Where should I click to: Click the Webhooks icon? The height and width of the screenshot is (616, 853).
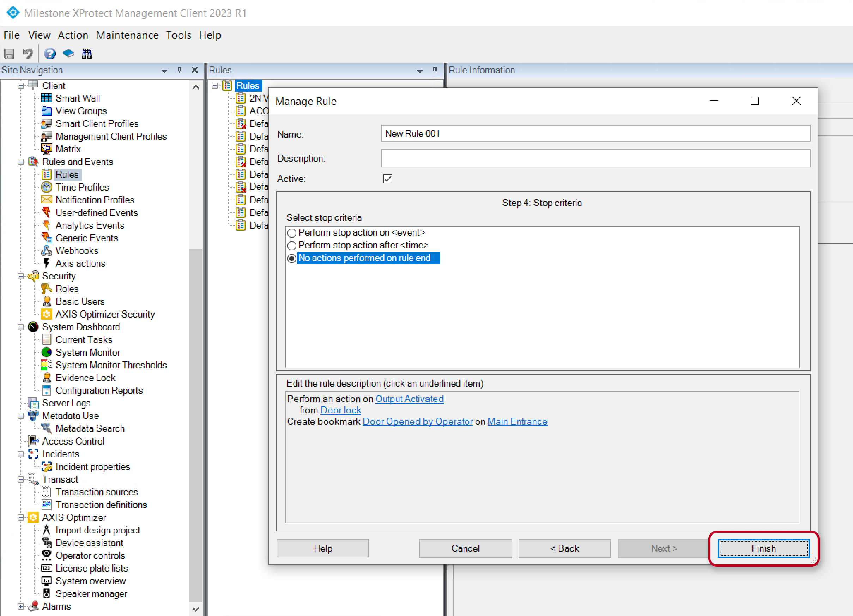(x=46, y=250)
